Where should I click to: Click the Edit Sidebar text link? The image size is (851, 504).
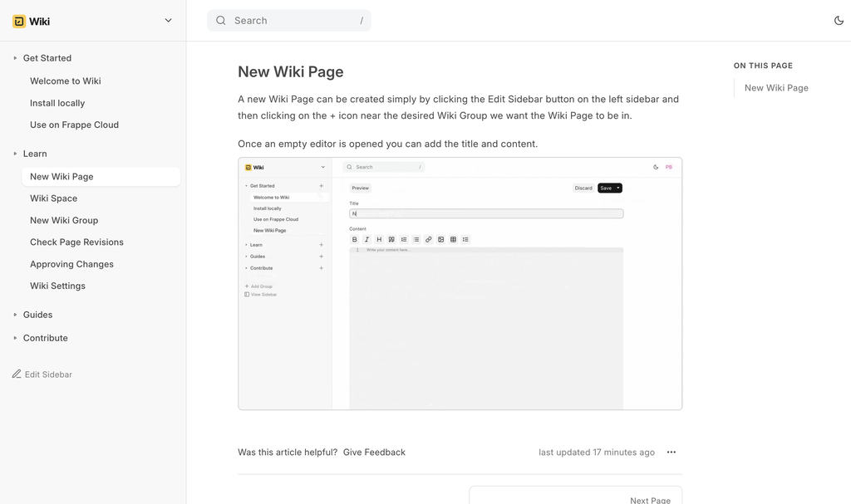tap(48, 374)
